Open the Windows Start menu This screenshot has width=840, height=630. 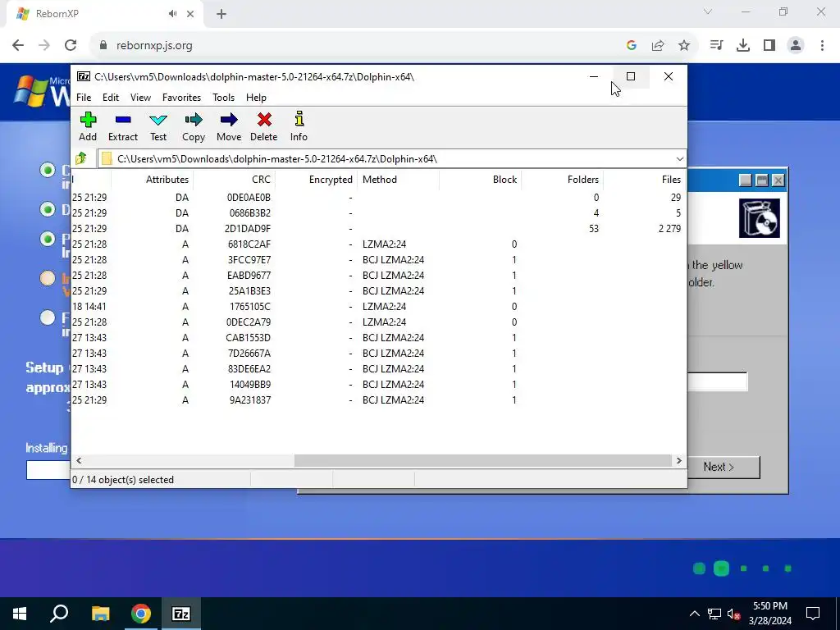[20, 614]
